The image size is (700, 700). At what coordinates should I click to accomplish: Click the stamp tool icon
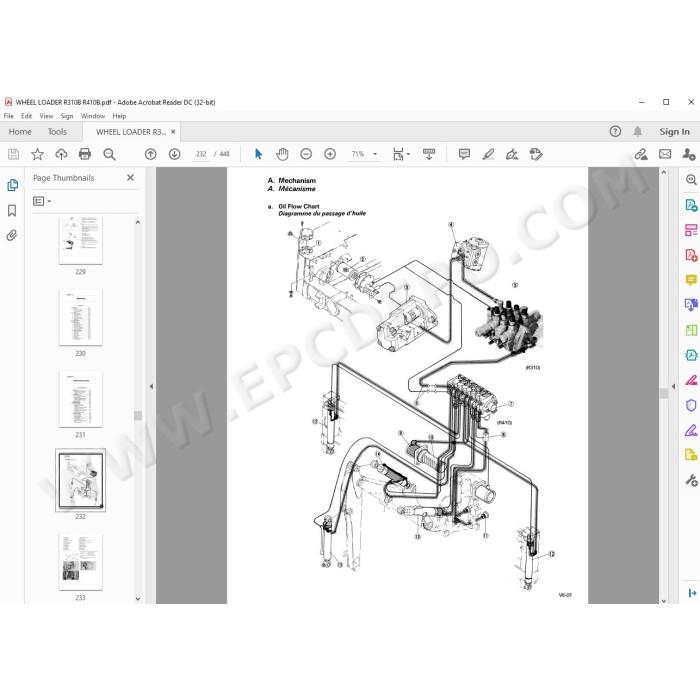(536, 154)
